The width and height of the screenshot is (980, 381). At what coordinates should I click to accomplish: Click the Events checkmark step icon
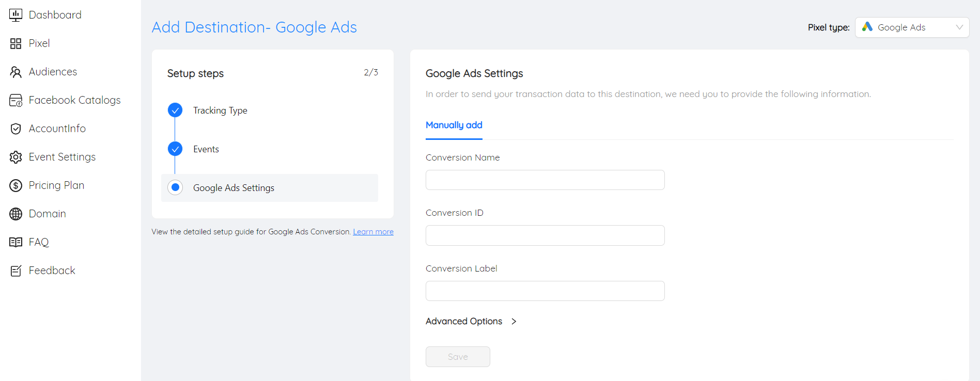(x=175, y=149)
